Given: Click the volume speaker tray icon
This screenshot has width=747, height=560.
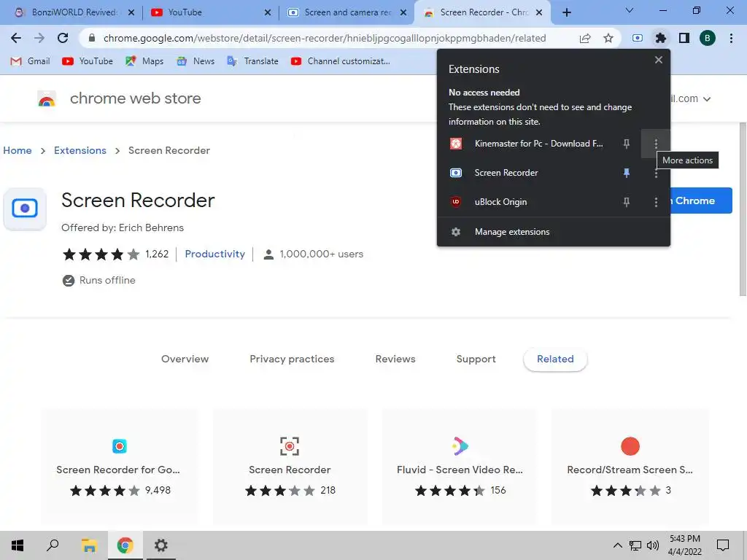Looking at the screenshot, I should (x=653, y=545).
